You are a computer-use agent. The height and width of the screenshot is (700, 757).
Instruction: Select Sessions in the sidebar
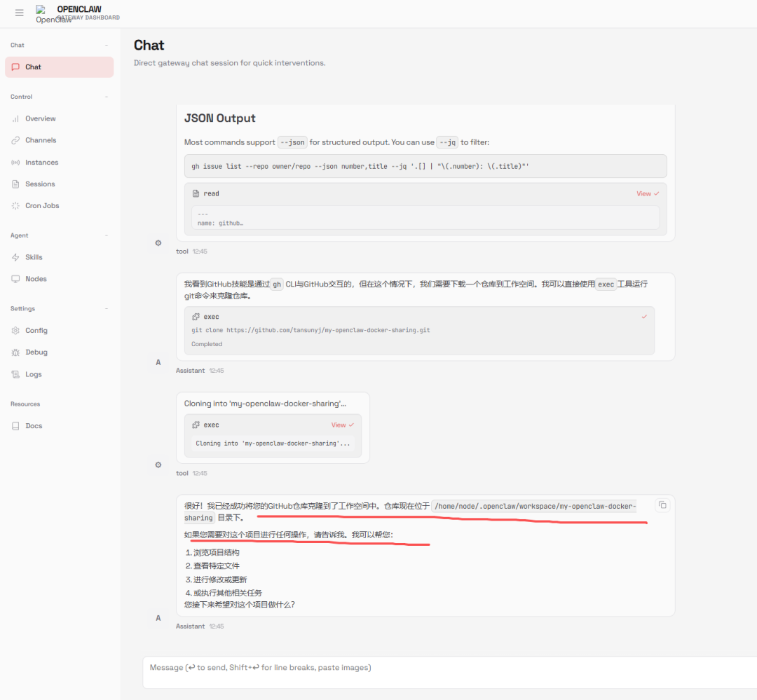[x=40, y=184]
